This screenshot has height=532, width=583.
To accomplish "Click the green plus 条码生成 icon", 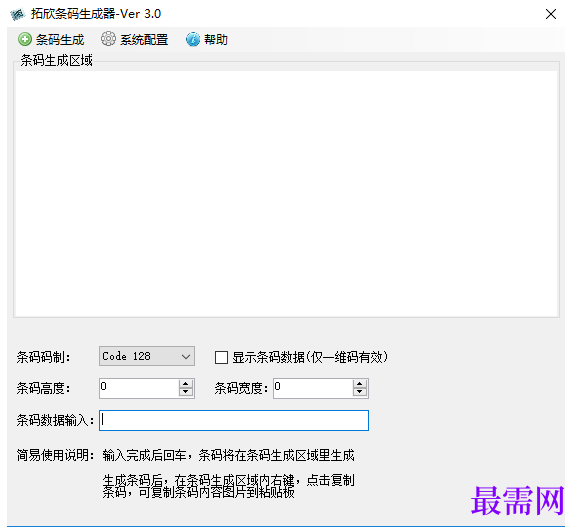I will 25,39.
